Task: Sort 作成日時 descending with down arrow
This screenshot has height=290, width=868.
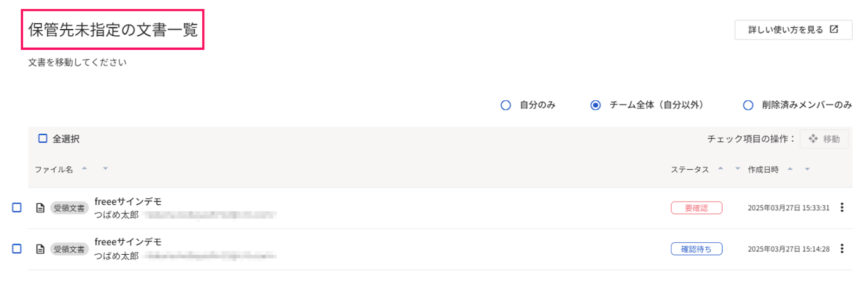Action: pos(807,169)
